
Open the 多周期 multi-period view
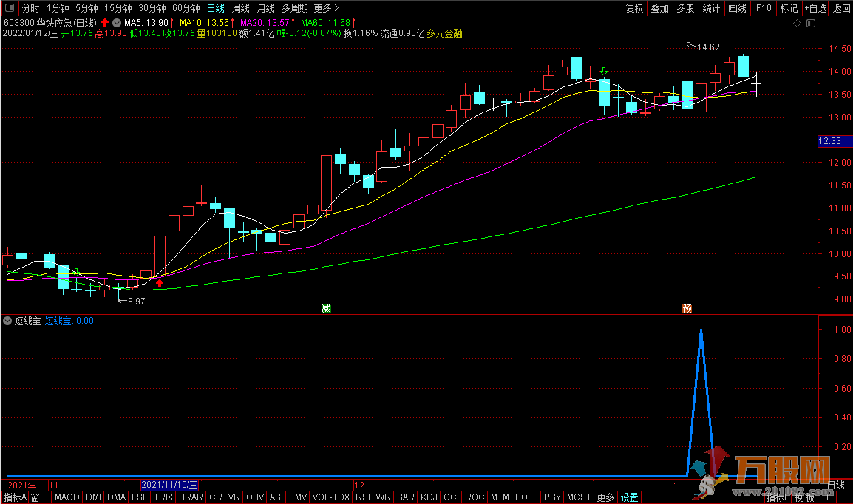[294, 8]
